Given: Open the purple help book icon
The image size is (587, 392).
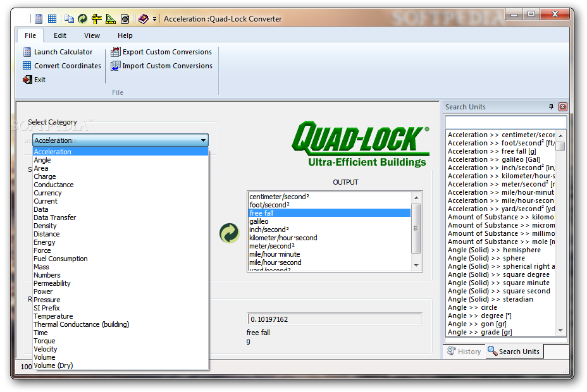Looking at the screenshot, I should click(143, 18).
